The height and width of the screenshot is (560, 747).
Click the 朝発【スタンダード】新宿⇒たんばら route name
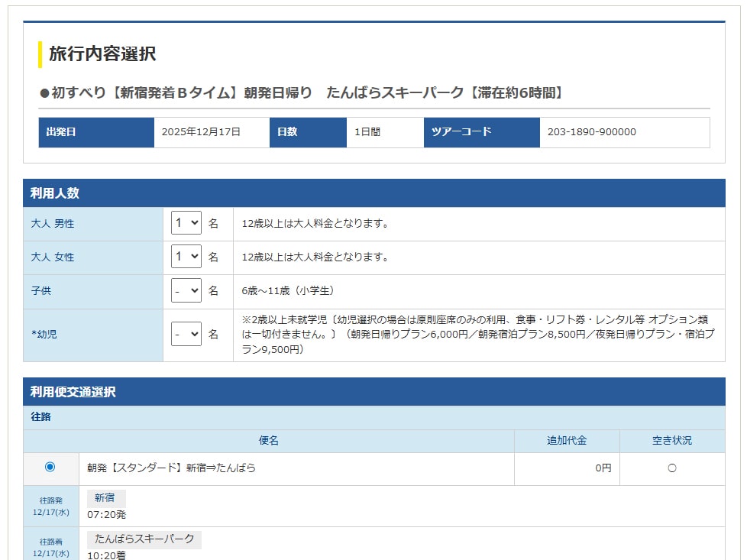click(171, 468)
